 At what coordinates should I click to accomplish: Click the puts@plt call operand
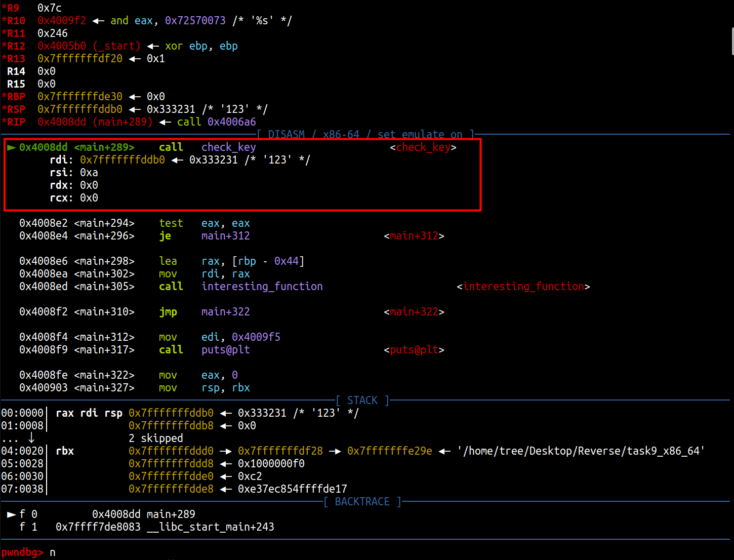click(226, 350)
